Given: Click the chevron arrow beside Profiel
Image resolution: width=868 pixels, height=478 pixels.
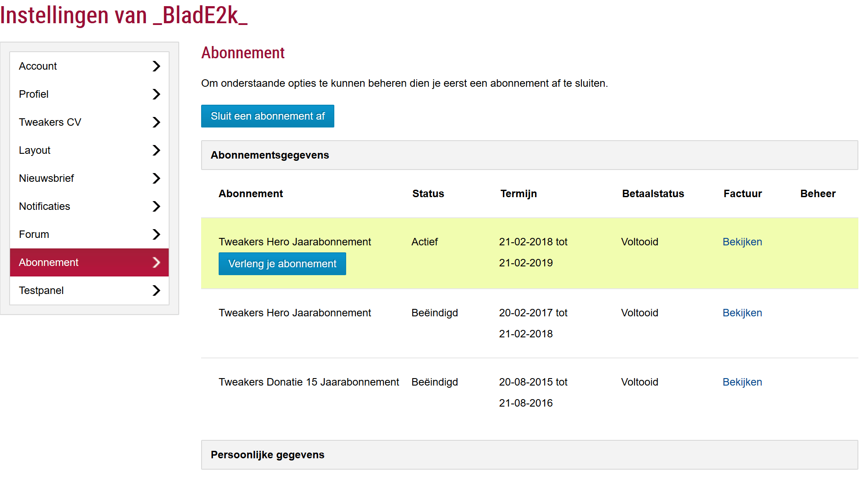Looking at the screenshot, I should 156,94.
